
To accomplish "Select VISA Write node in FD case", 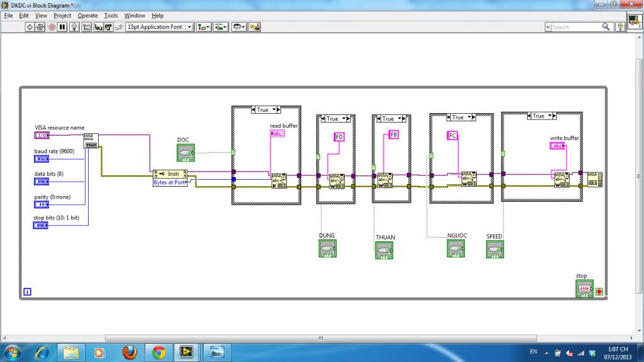I will [x=337, y=182].
